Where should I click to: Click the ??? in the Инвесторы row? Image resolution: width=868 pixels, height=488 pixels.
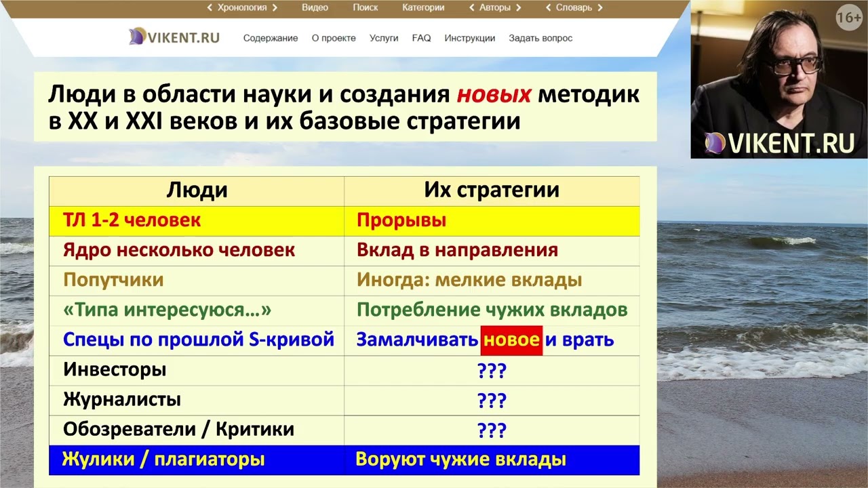(x=492, y=371)
